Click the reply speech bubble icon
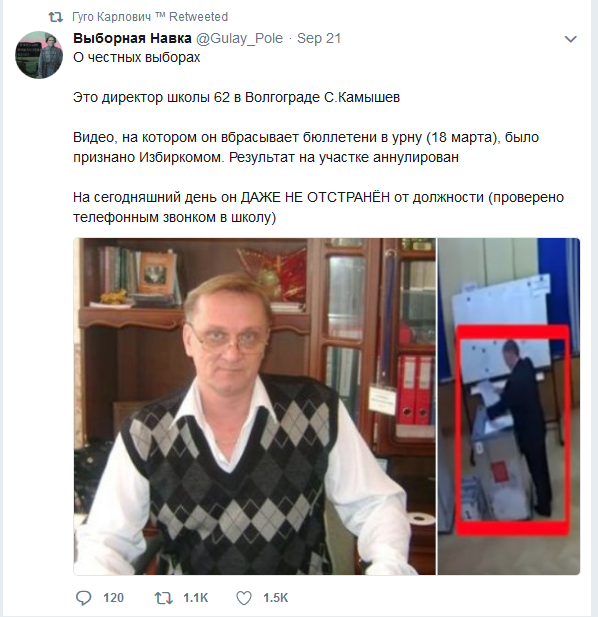This screenshot has height=617, width=598. 83,598
